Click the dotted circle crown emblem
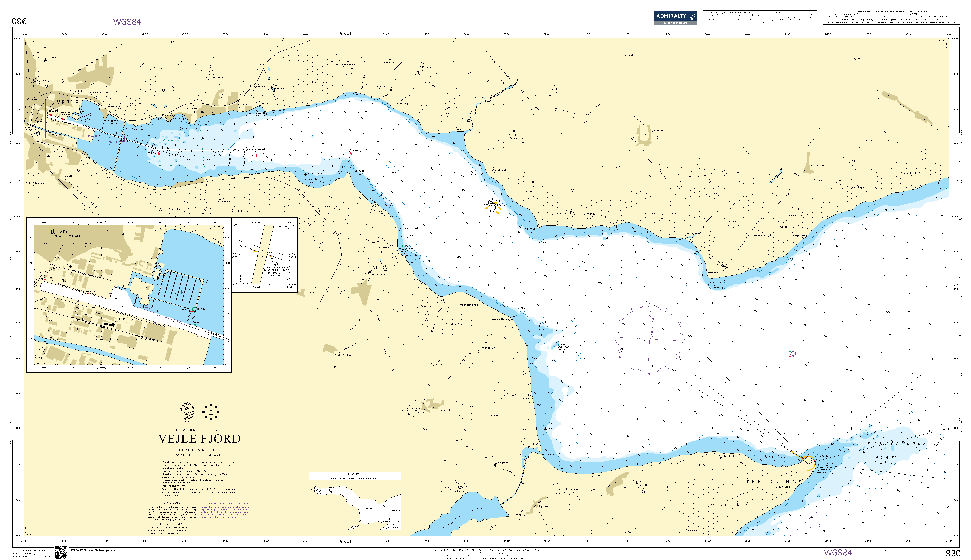This screenshot has width=971, height=560. click(x=211, y=412)
